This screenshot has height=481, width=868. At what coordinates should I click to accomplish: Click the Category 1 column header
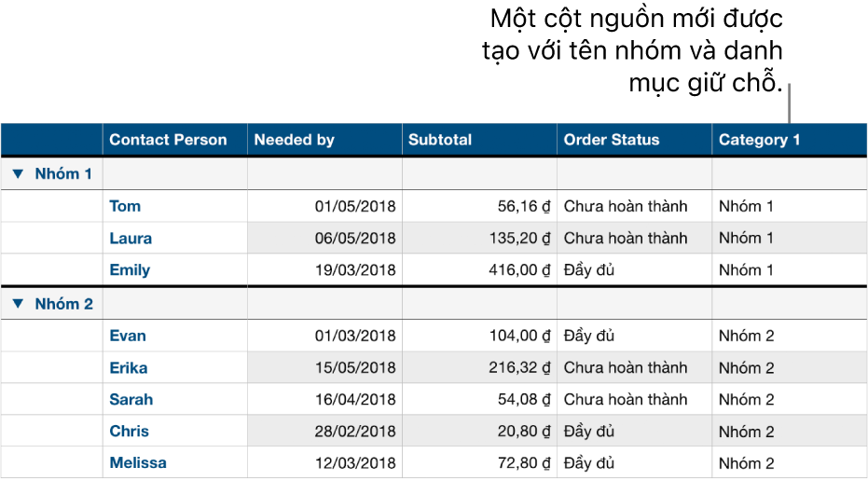coord(759,140)
